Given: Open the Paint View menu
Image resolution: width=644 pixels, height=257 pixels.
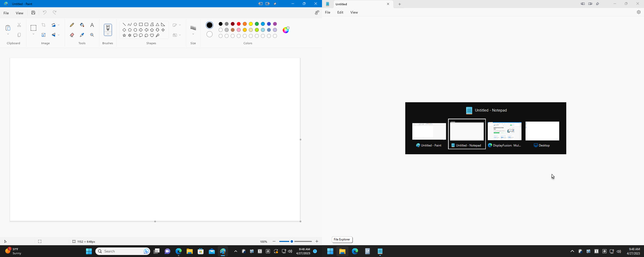Looking at the screenshot, I should click(19, 13).
